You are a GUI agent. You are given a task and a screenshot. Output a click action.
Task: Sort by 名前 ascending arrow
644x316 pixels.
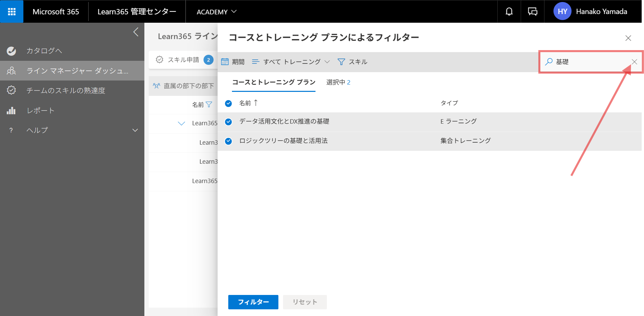pyautogui.click(x=256, y=103)
